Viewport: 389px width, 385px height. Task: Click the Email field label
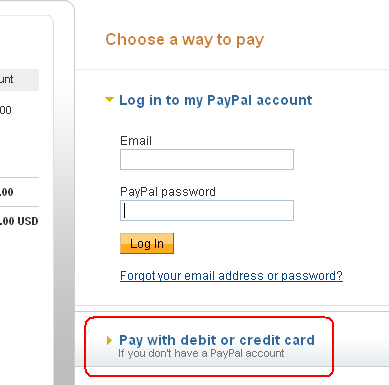click(x=136, y=141)
